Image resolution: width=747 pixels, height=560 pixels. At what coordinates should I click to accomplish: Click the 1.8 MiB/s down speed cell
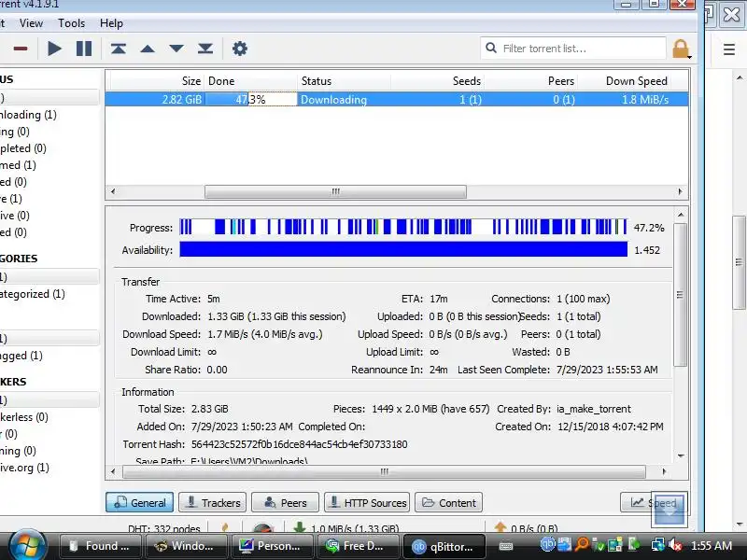click(645, 100)
